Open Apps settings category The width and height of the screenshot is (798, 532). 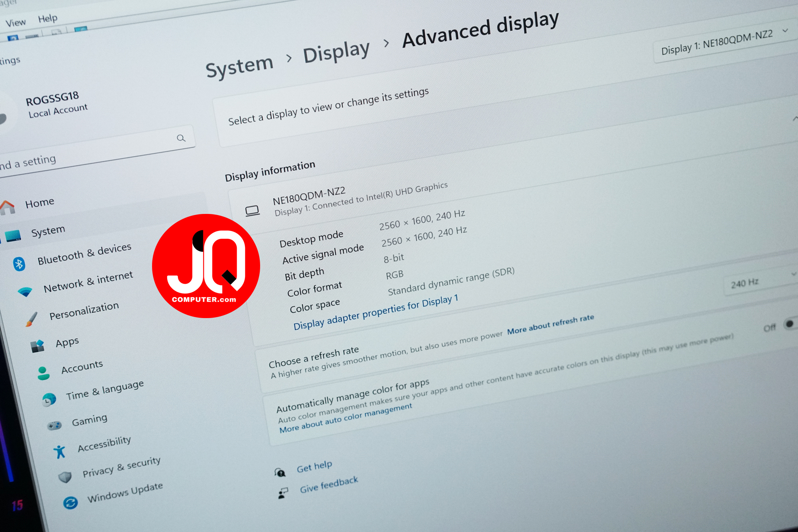tap(67, 342)
